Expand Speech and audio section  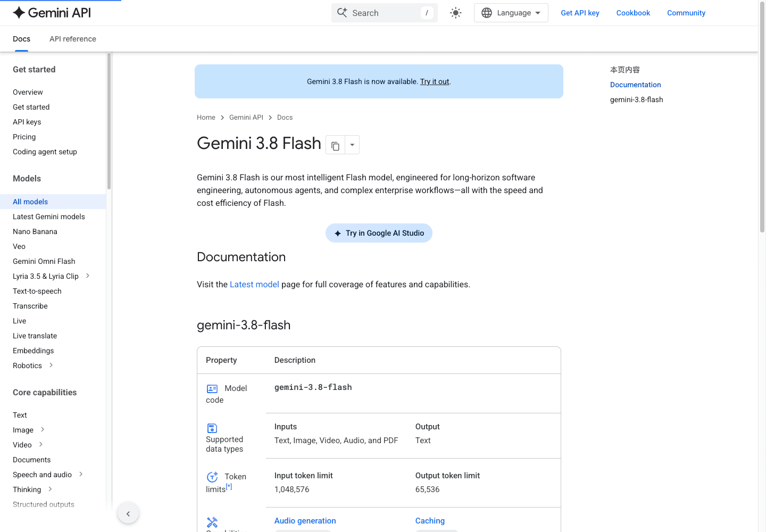81,474
